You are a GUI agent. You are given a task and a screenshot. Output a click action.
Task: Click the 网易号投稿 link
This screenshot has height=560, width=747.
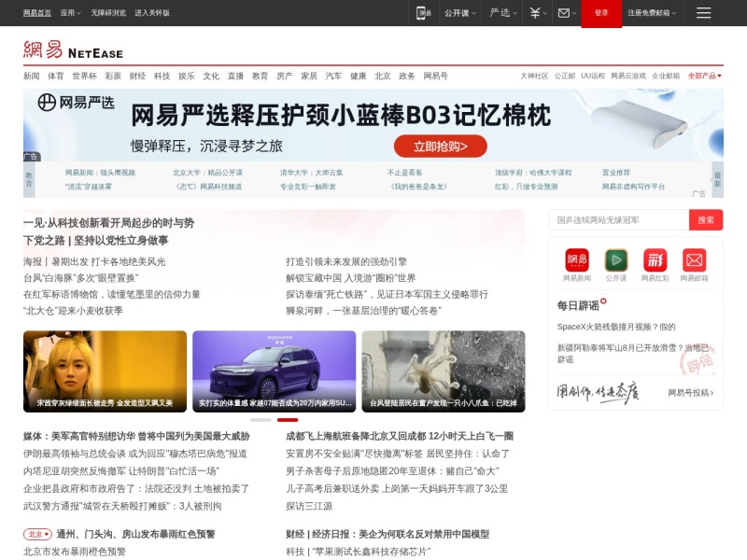tap(690, 393)
